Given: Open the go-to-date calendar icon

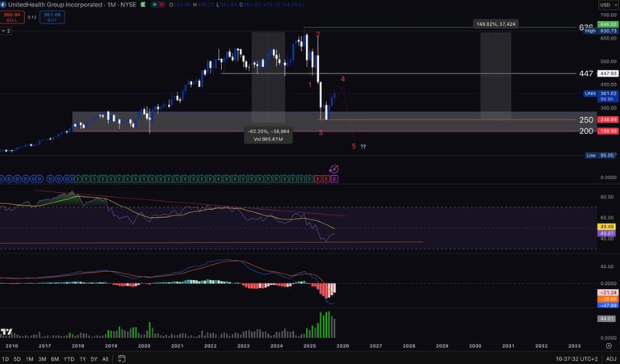Looking at the screenshot, I should (121, 359).
